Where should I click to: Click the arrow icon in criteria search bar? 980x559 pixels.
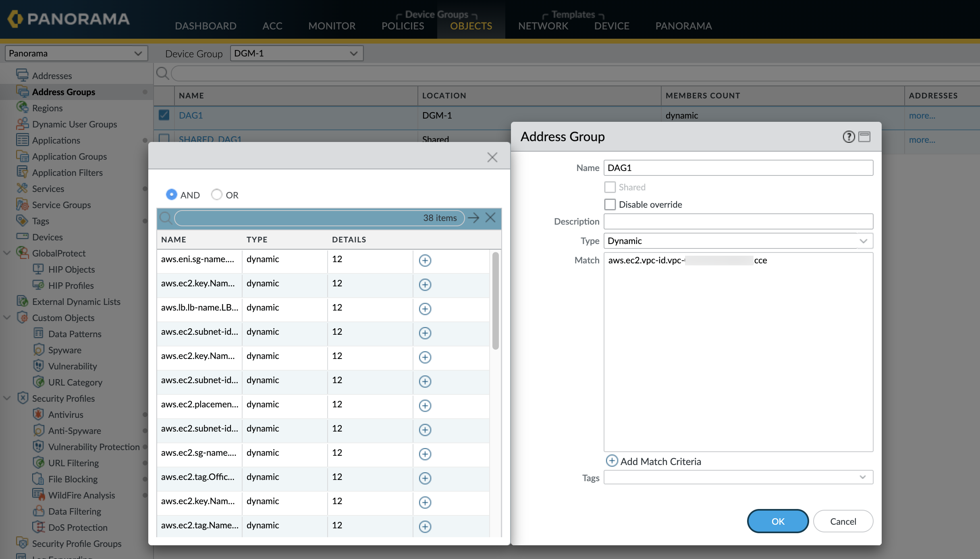[473, 218]
